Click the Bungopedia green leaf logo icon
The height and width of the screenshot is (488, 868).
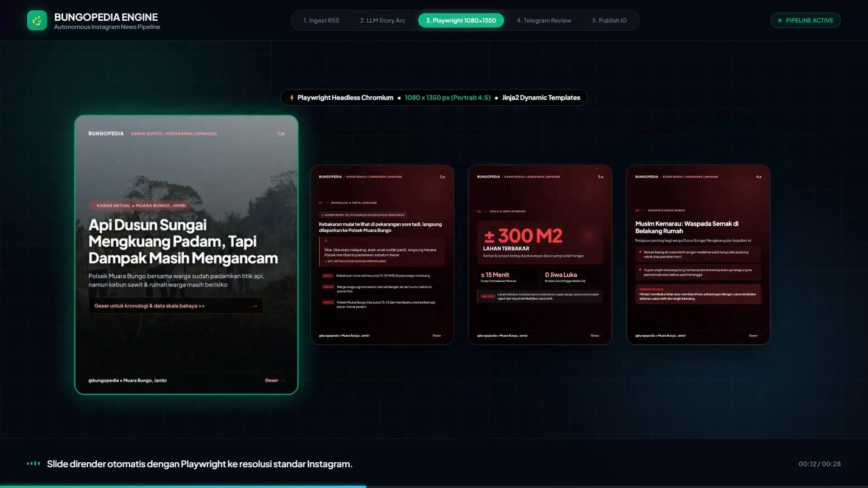click(x=37, y=20)
